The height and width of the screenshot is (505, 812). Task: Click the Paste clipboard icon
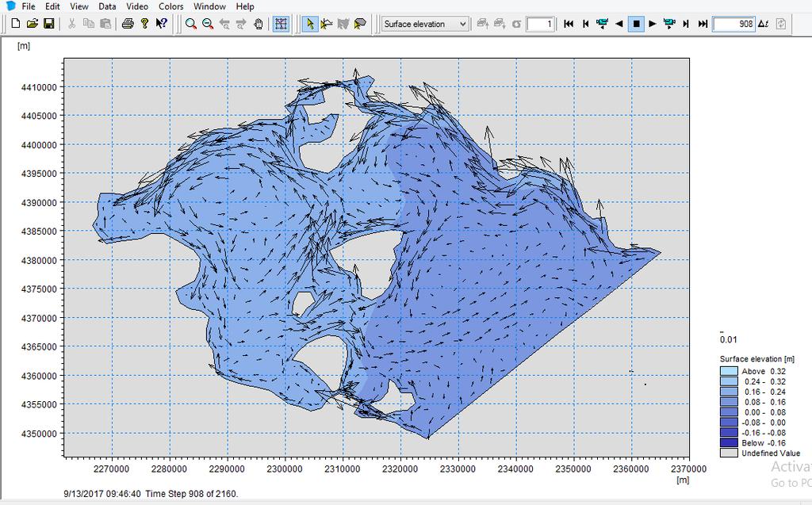105,24
